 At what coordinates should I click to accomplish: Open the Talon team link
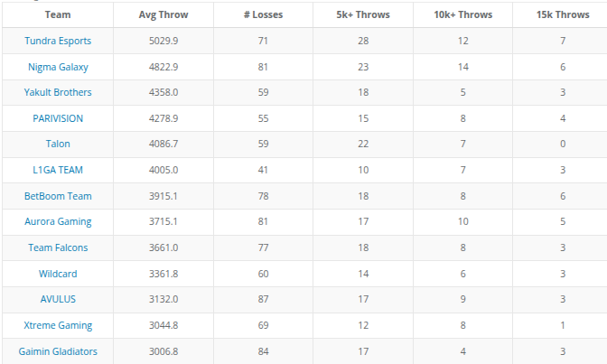pyautogui.click(x=58, y=144)
